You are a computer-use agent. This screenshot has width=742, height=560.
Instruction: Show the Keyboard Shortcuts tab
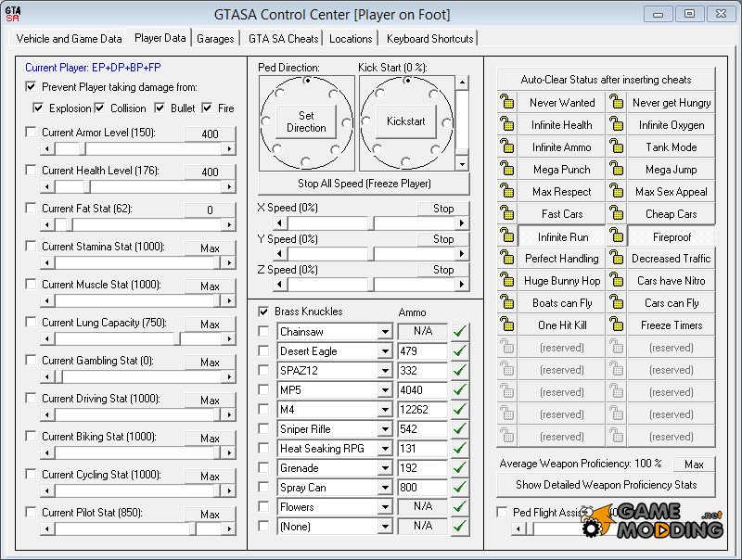tap(429, 39)
